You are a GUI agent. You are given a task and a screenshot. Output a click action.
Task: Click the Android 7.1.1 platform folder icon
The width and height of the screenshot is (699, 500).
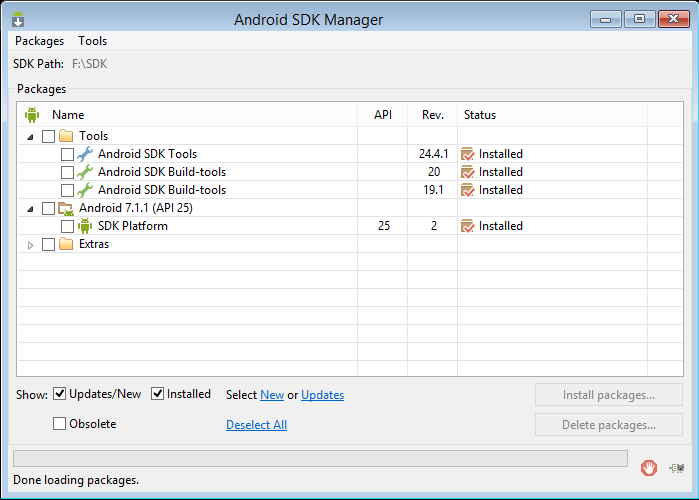[x=66, y=208]
